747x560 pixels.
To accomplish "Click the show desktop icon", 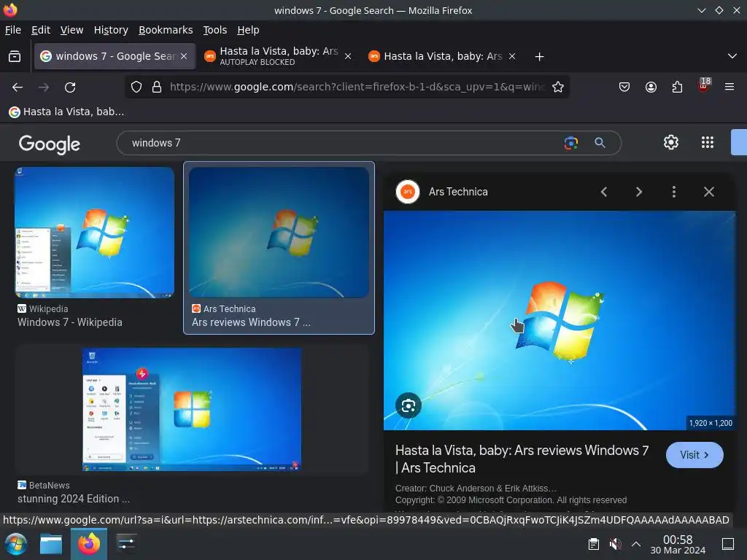I will [x=728, y=544].
